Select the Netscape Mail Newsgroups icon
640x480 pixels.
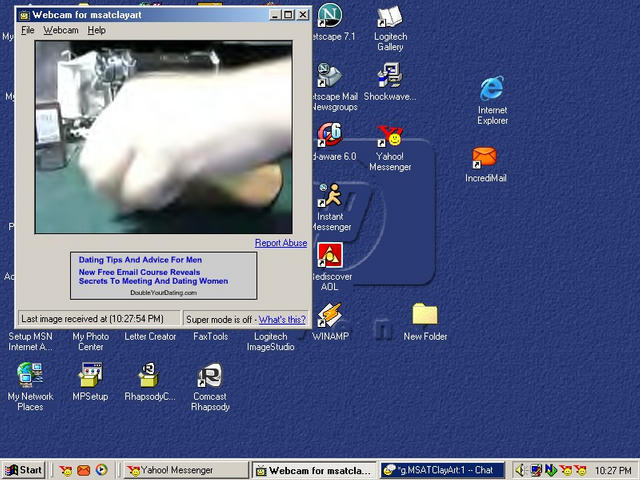click(330, 76)
